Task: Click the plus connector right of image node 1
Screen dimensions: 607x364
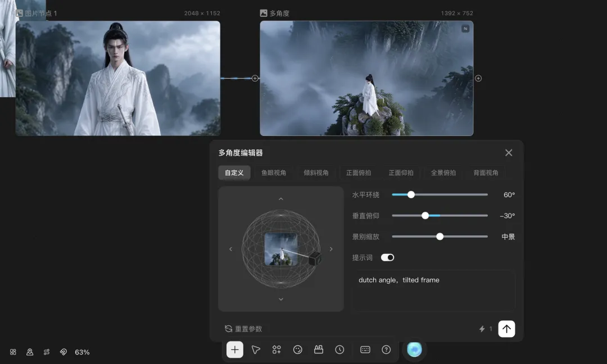Action: [255, 79]
